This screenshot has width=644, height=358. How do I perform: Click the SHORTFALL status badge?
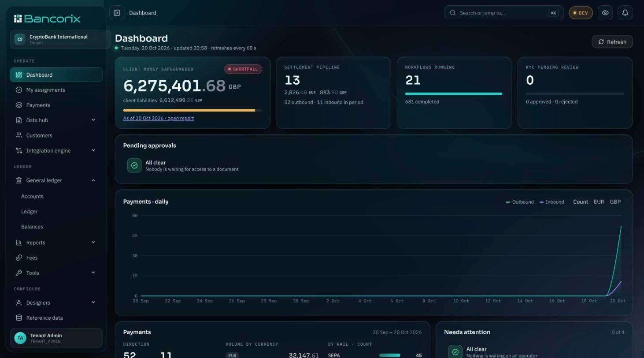pyautogui.click(x=243, y=69)
